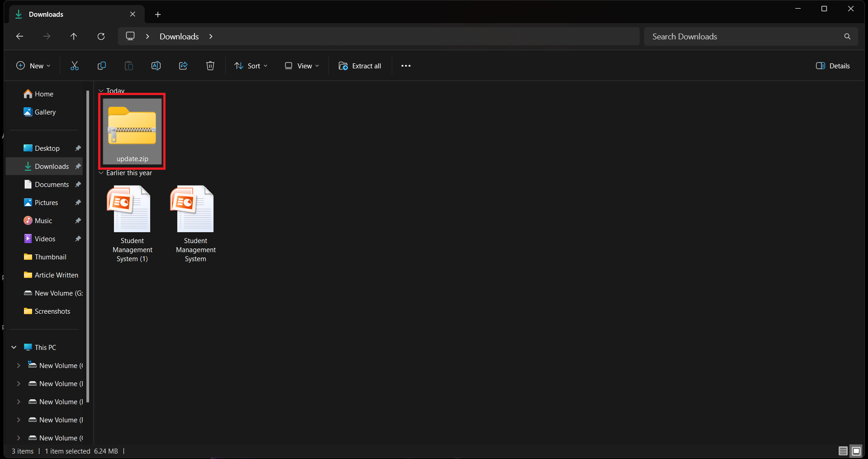Switch to details list view in status bar
Screen dimensions: 868x459
843,451
